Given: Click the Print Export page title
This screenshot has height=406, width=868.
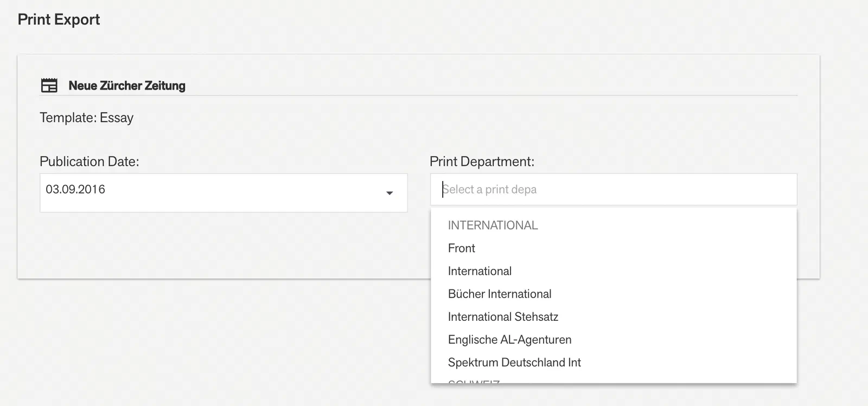Looking at the screenshot, I should pos(59,20).
